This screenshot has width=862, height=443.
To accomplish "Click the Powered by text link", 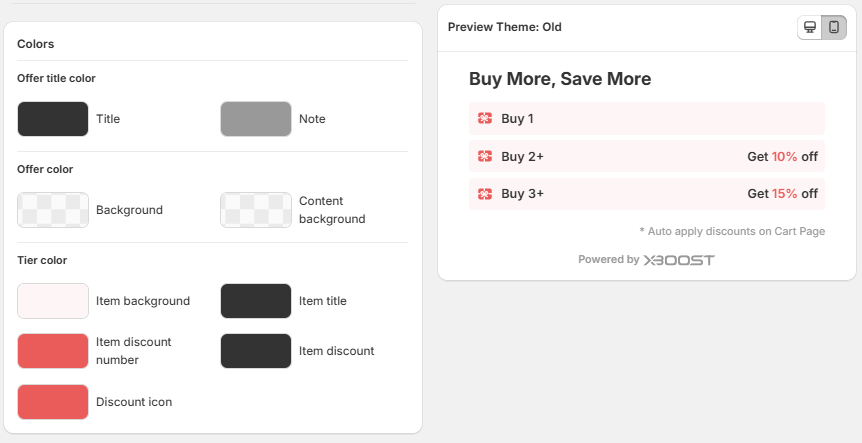I will [608, 260].
